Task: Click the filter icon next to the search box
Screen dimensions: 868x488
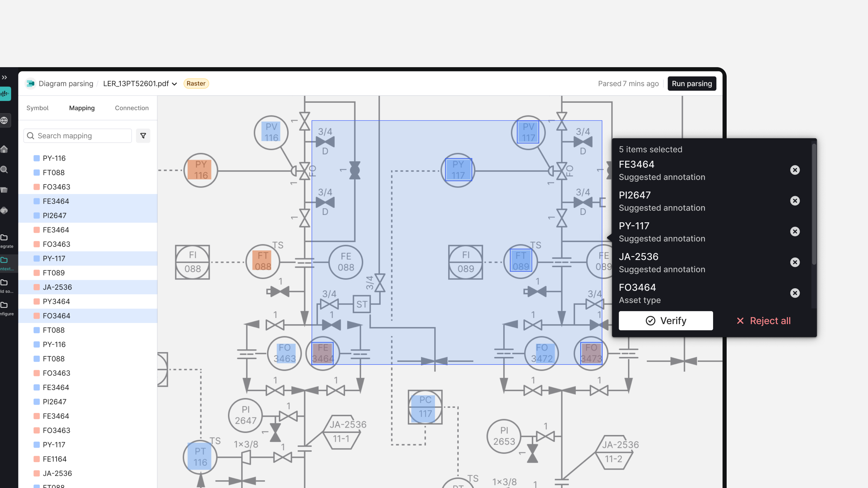Action: pyautogui.click(x=143, y=136)
